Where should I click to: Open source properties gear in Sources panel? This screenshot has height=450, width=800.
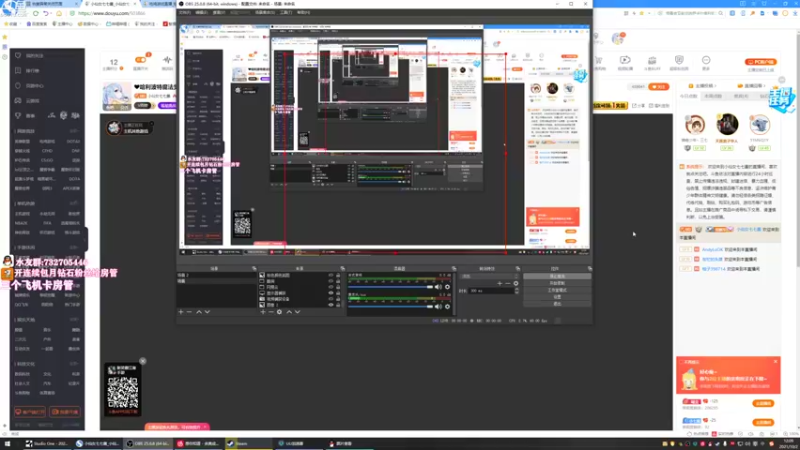point(279,312)
